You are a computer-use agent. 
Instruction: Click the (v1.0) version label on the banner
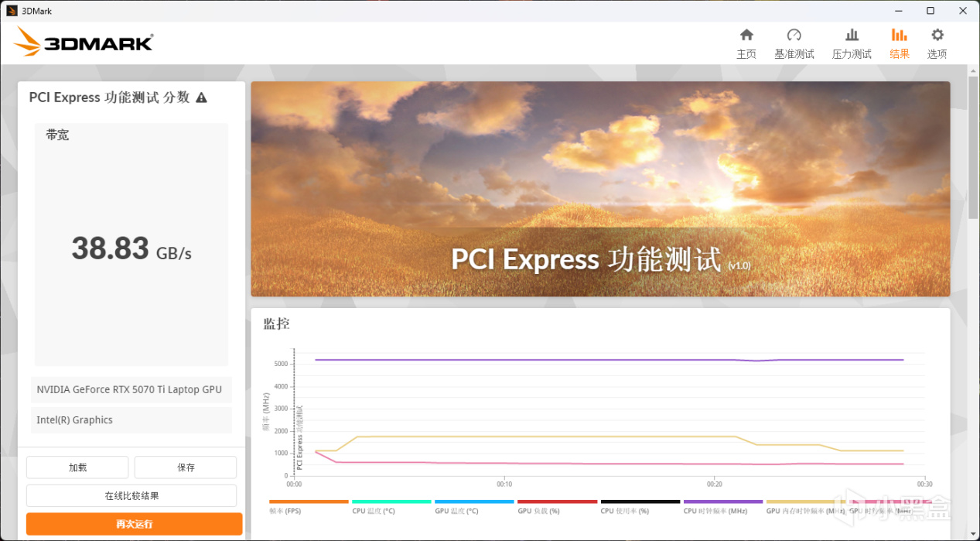[739, 265]
